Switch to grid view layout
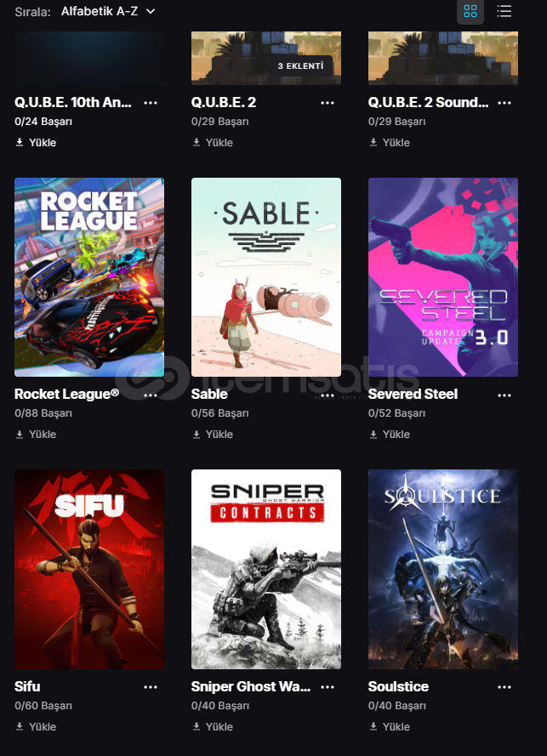Viewport: 547px width, 756px height. 470,11
